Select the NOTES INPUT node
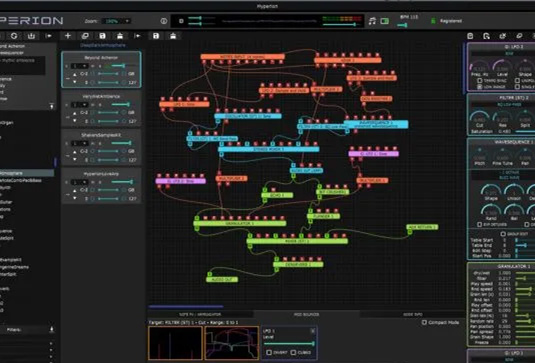The image size is (535, 363). [x=242, y=57]
